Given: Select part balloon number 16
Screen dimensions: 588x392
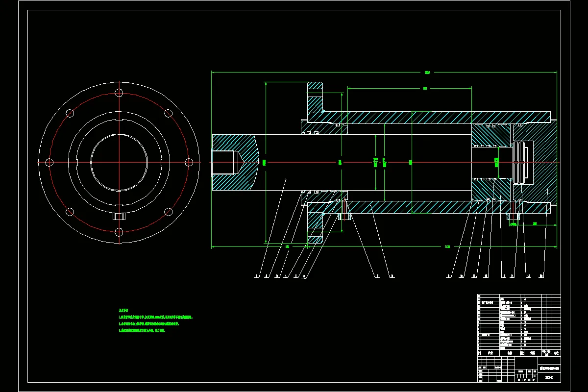Looking at the screenshot, I should pyautogui.click(x=541, y=276).
